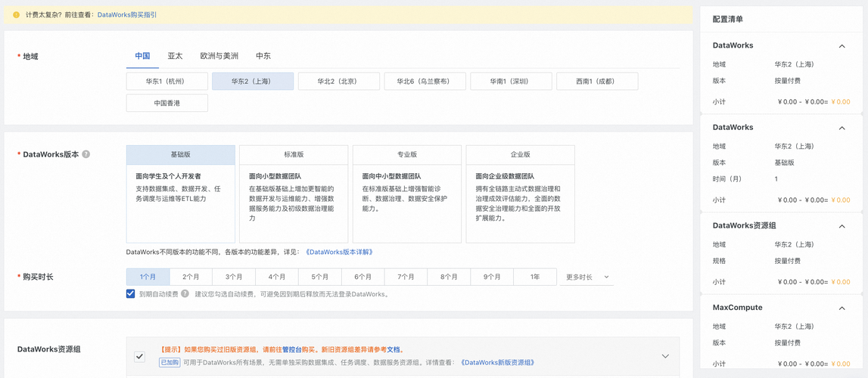This screenshot has height=378, width=868.
Task: Select 9个月 purchase duration
Action: 492,277
